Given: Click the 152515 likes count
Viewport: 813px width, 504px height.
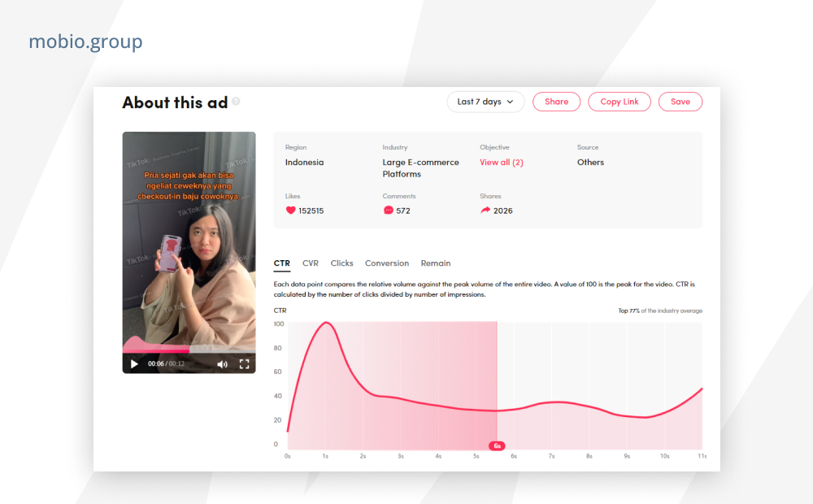Looking at the screenshot, I should 311,211.
